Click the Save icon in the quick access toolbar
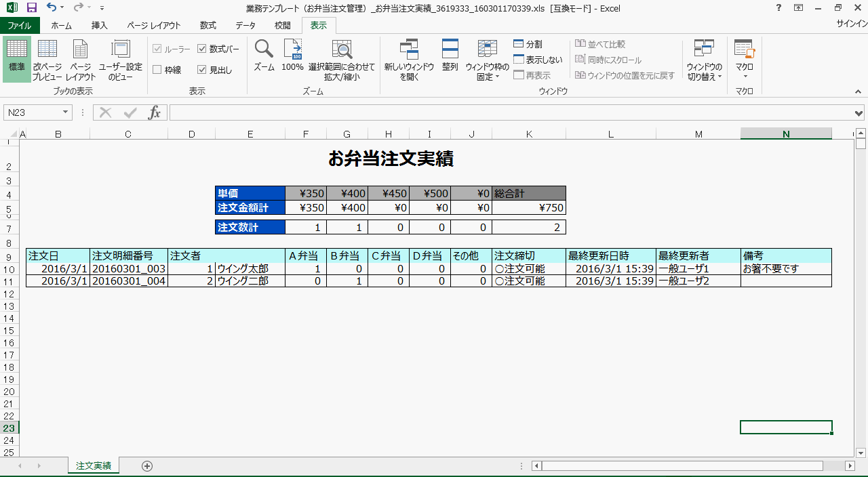The image size is (868, 477). tap(31, 7)
